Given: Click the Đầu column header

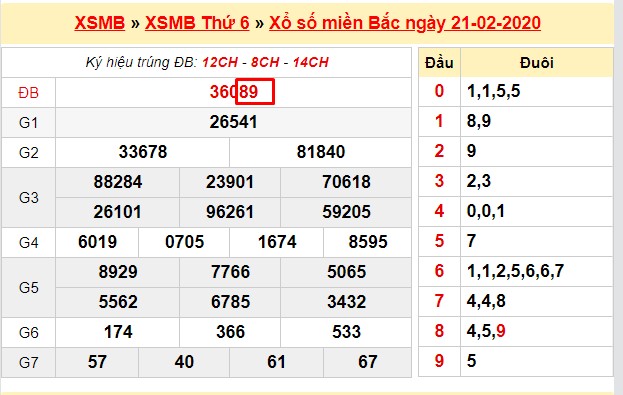Looking at the screenshot, I should coord(439,62).
